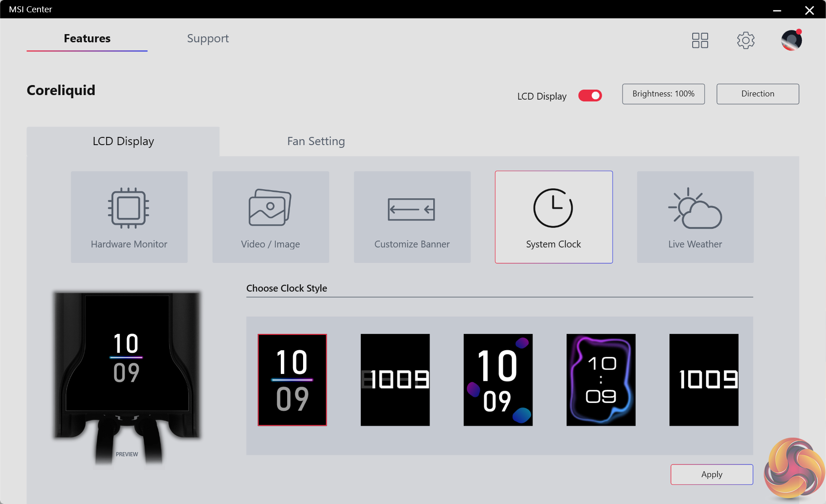Click the Choose Clock Style label
This screenshot has height=504, width=826.
click(x=287, y=288)
